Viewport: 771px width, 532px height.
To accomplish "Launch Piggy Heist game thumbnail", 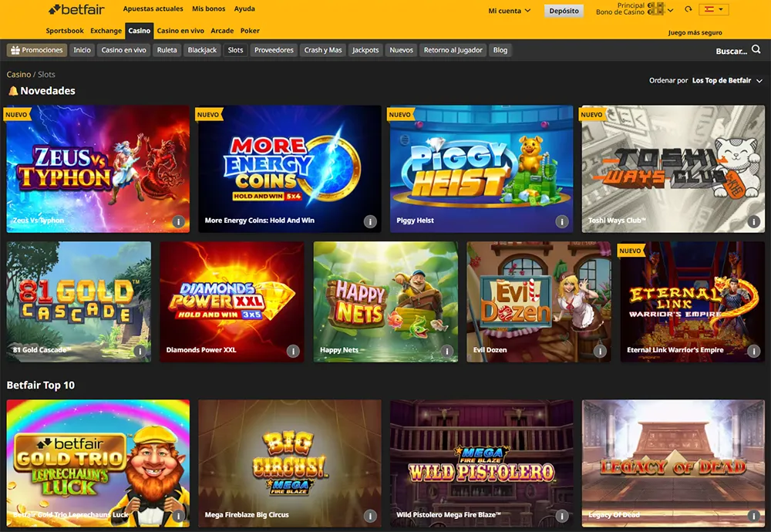I will [x=481, y=169].
